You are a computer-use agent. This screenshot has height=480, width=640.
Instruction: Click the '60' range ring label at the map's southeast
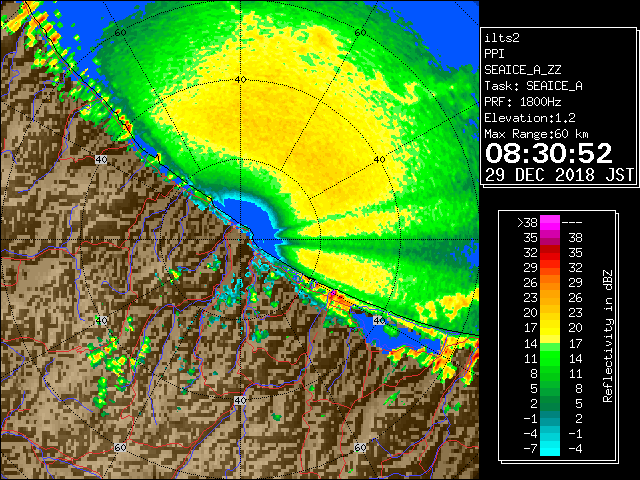tap(360, 448)
